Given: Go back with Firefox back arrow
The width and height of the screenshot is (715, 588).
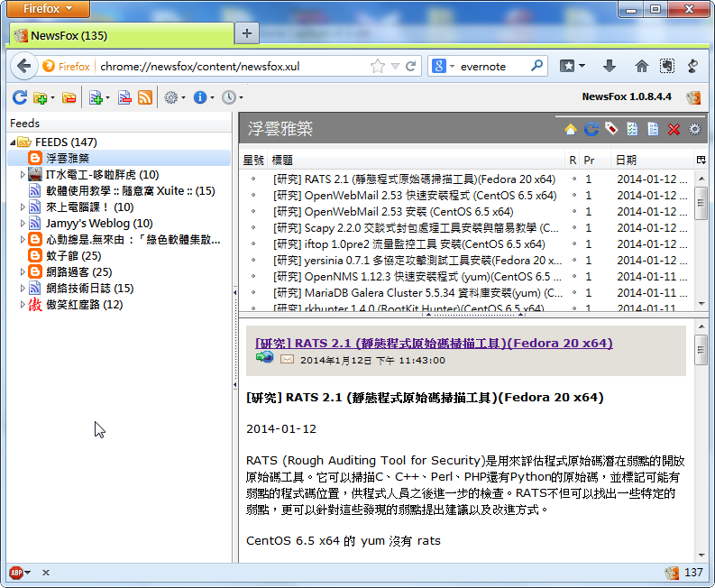Looking at the screenshot, I should pyautogui.click(x=23, y=66).
